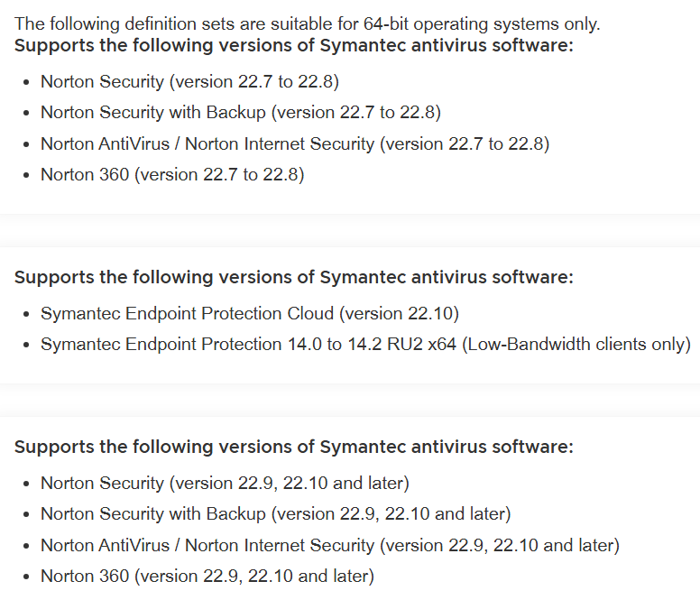The height and width of the screenshot is (600, 700).
Task: Click the 64-bit operating systems intro sentence
Action: (x=307, y=23)
